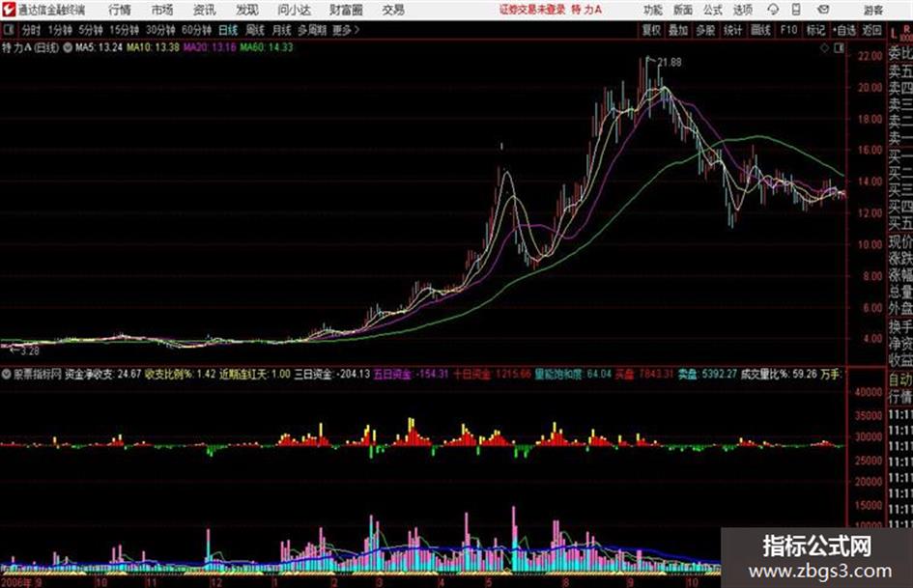The image size is (913, 588).
Task: Click the headset customer service icon
Action: click(773, 10)
